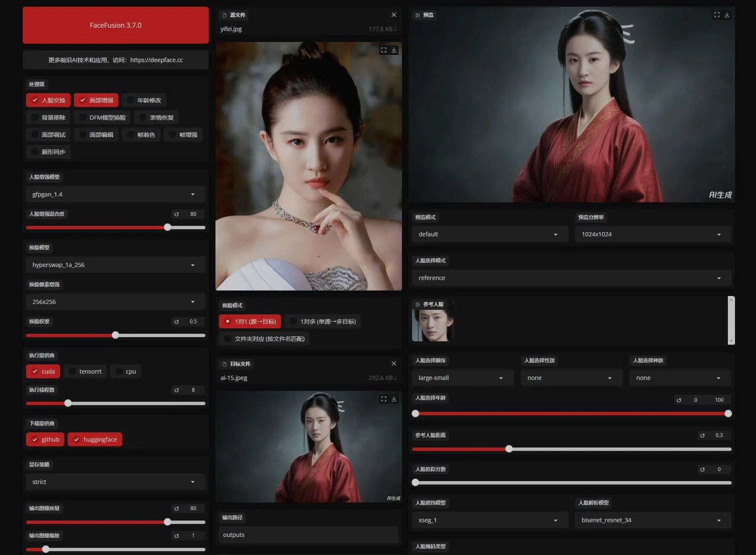Open reference face selector mode dropdown

pyautogui.click(x=572, y=278)
